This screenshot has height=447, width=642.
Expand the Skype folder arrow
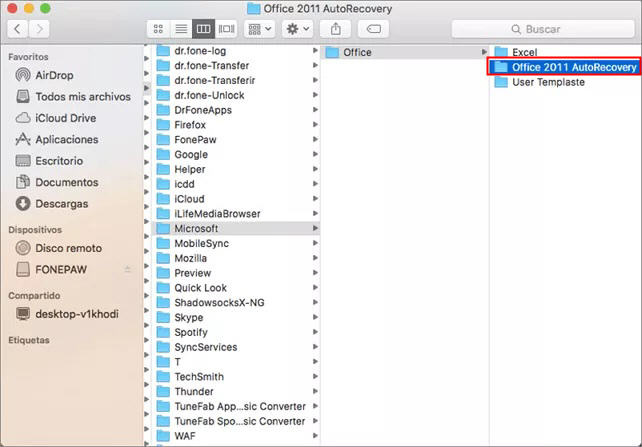click(315, 317)
